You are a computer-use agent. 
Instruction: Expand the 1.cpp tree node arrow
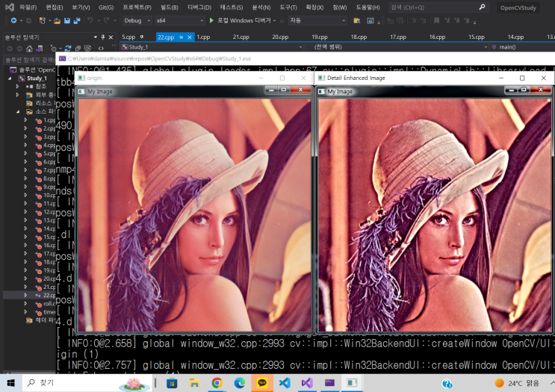point(25,120)
